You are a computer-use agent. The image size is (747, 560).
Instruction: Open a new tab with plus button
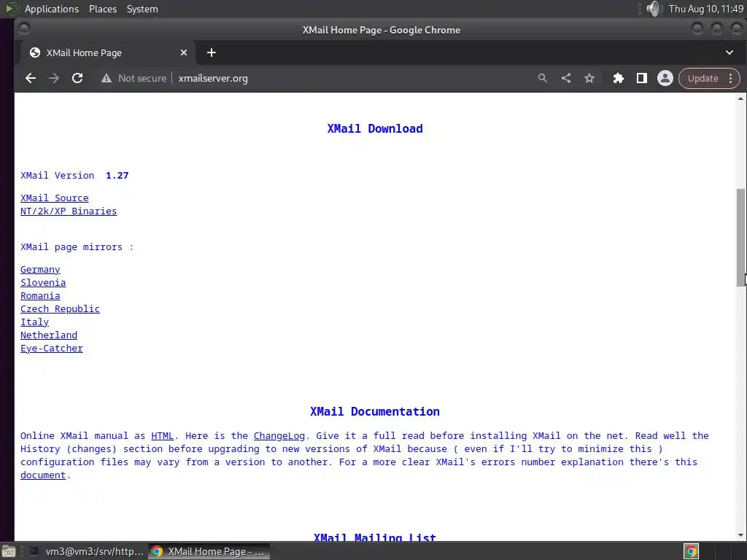point(212,52)
